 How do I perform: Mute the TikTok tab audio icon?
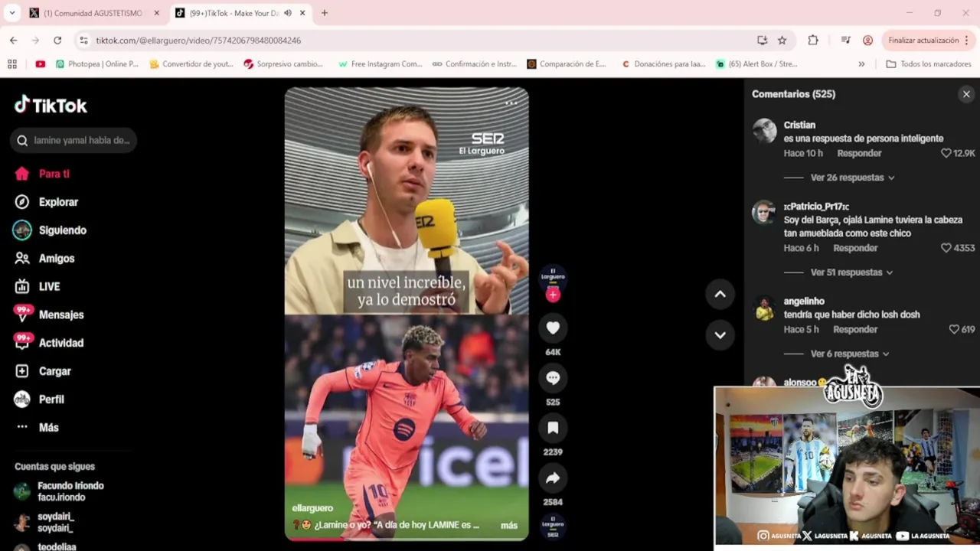click(288, 13)
